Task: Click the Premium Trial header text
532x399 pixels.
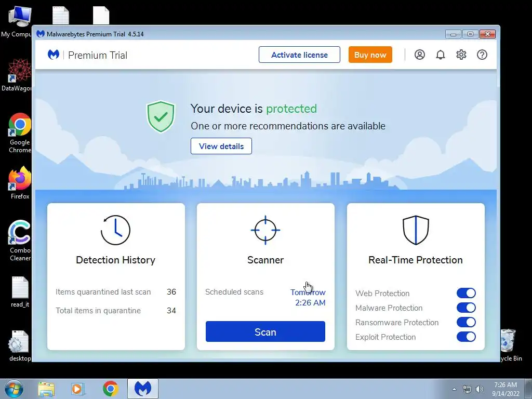Action: (x=98, y=55)
